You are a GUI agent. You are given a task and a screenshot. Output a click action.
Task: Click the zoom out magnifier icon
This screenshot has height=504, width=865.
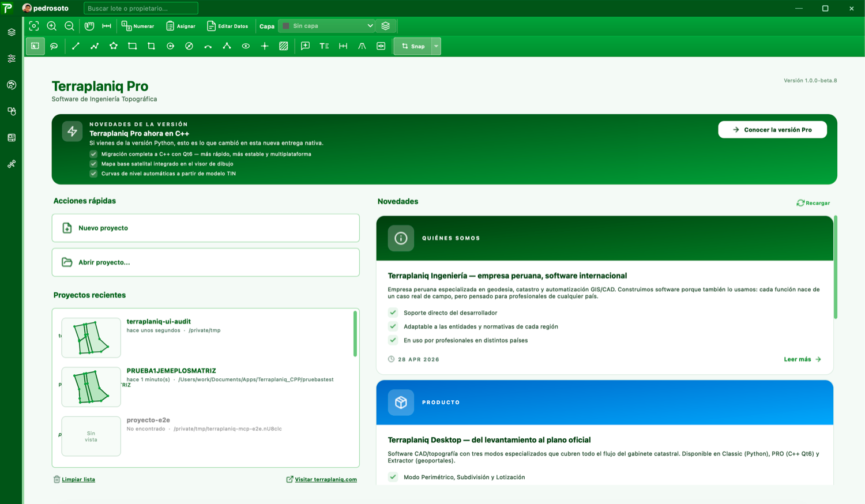[x=69, y=26]
